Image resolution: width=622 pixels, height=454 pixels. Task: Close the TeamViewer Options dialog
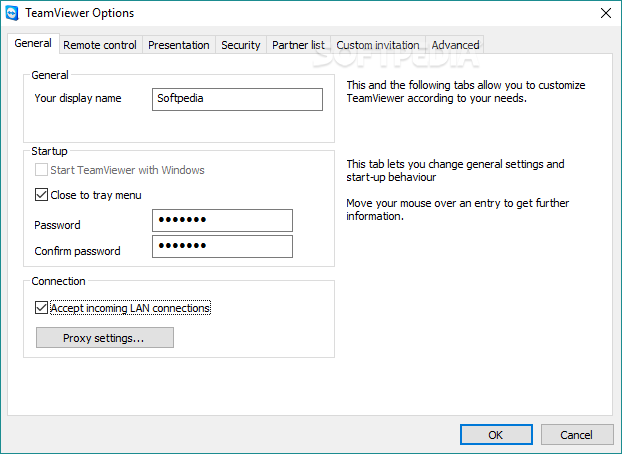coord(605,13)
